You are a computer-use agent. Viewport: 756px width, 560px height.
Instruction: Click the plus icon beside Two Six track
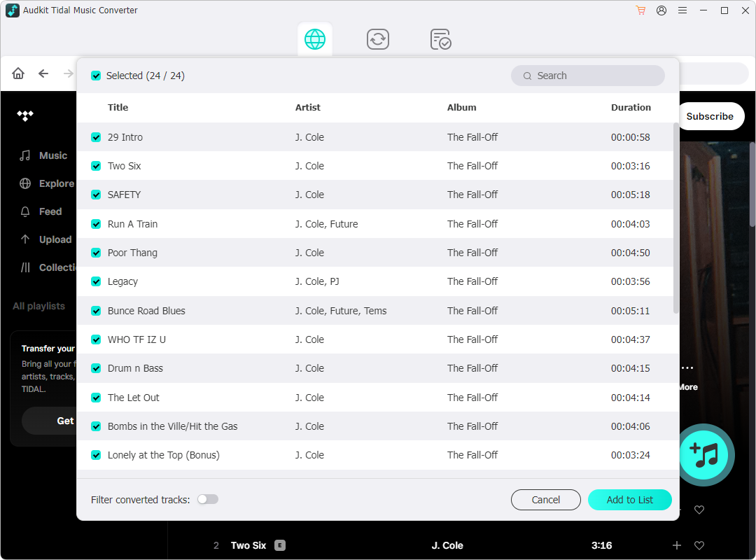click(x=676, y=545)
